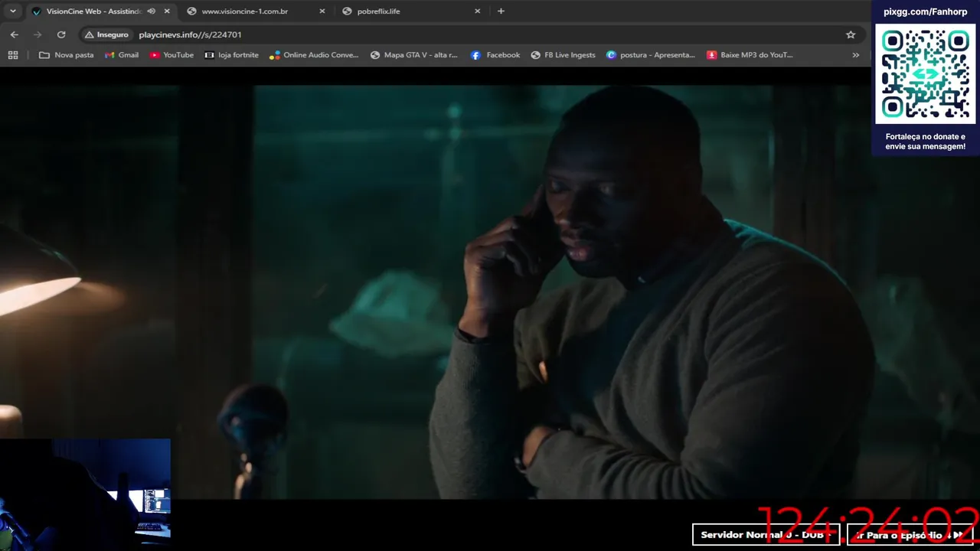Open the Baixe MP3 do YouTube bookmark
Image resolution: width=980 pixels, height=551 pixels.
coord(750,55)
